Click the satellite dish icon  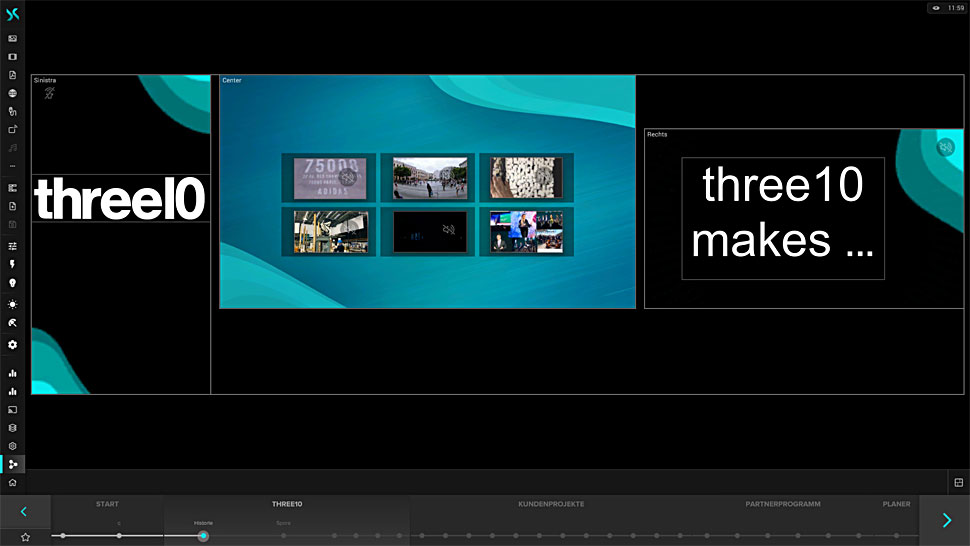coord(12,323)
